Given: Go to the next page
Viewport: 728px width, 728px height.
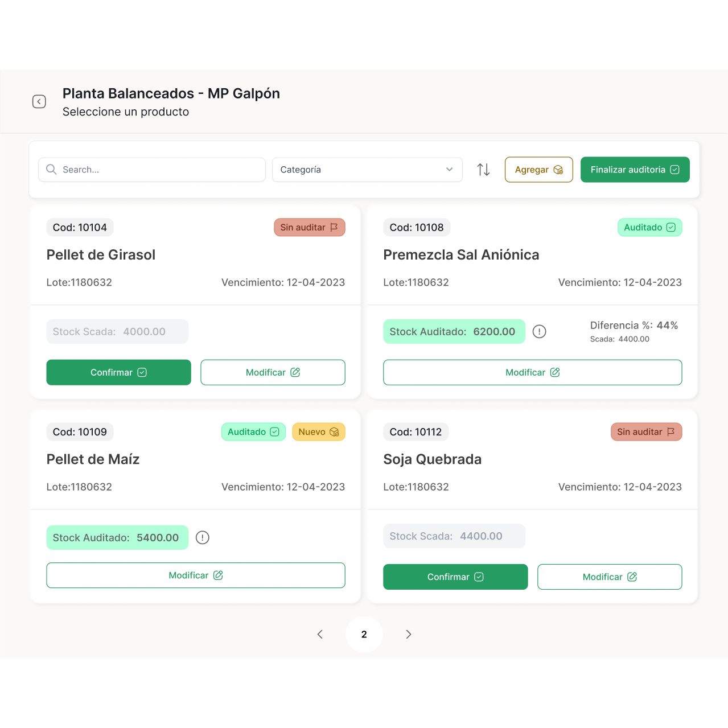Looking at the screenshot, I should point(408,634).
